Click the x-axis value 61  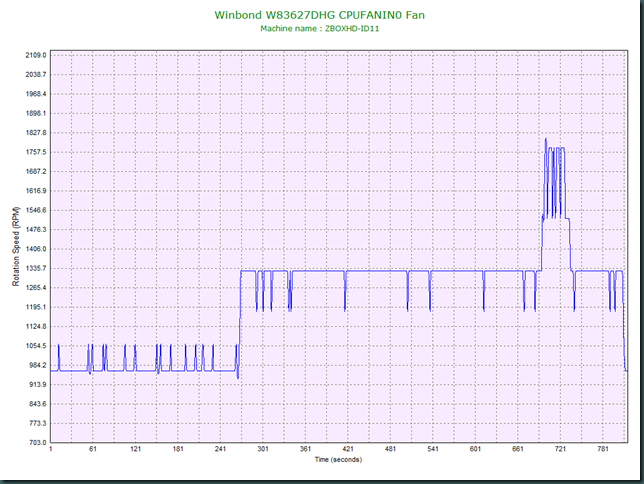(93, 449)
